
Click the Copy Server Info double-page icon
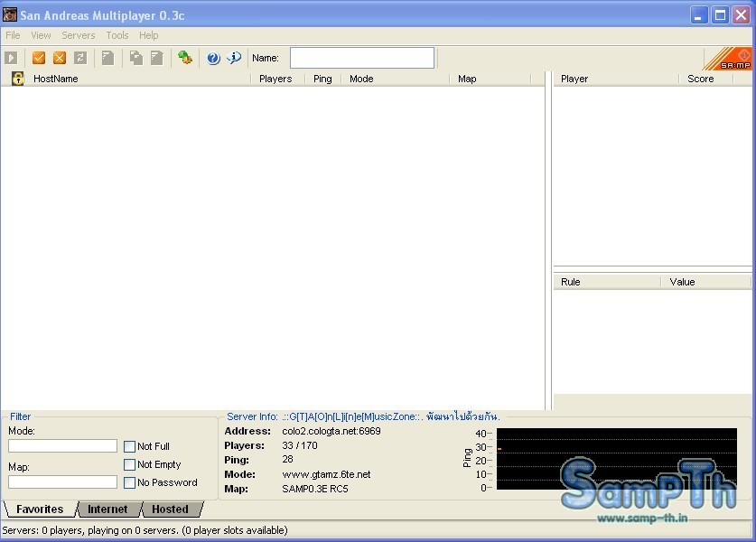(136, 59)
